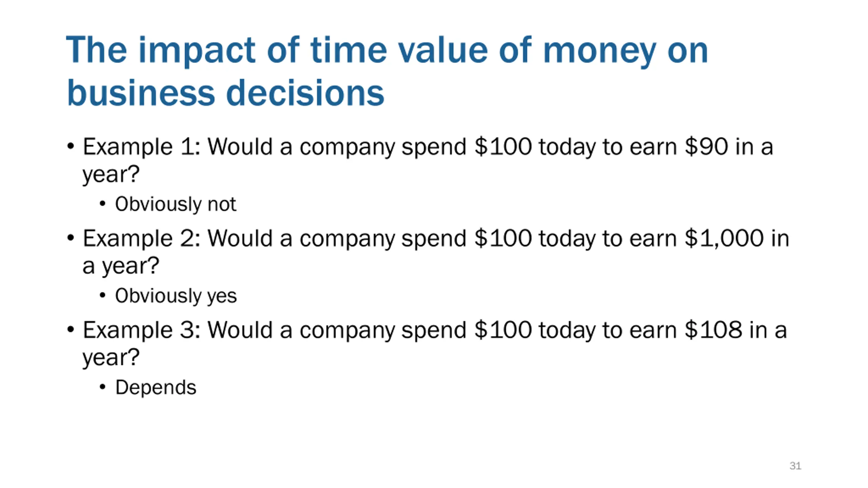Click slide number 31
868x488 pixels.
coord(795,466)
